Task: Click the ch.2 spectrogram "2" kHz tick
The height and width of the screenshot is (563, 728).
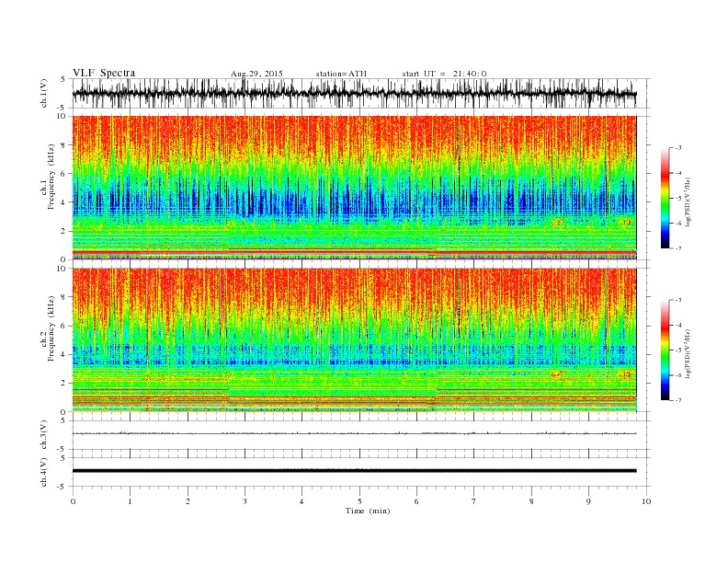Action: (64, 383)
